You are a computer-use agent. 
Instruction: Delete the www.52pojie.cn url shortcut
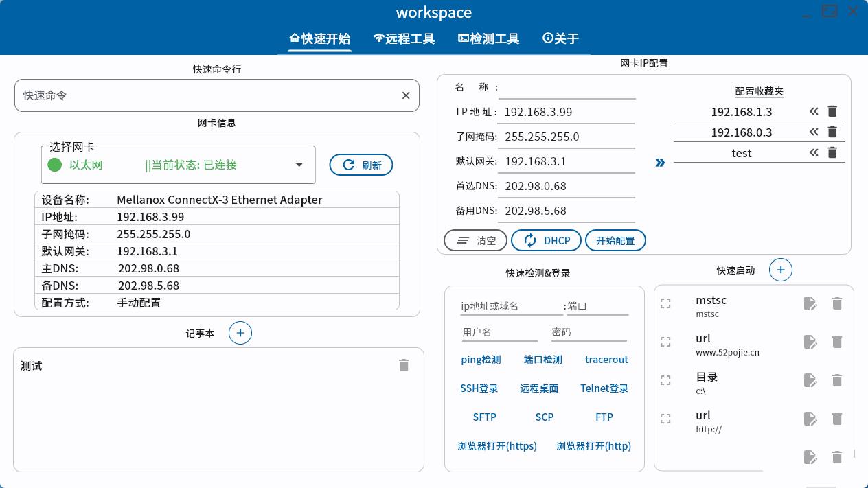836,342
